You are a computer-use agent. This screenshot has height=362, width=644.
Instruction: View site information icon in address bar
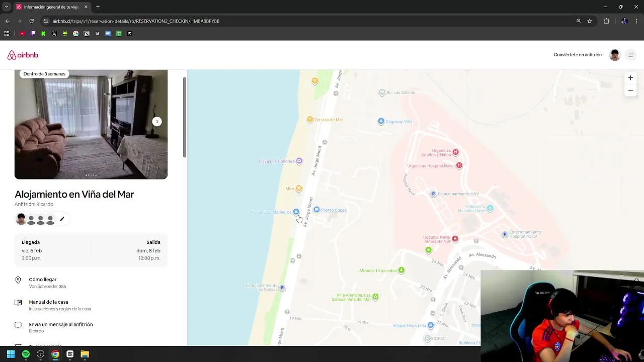point(46,21)
